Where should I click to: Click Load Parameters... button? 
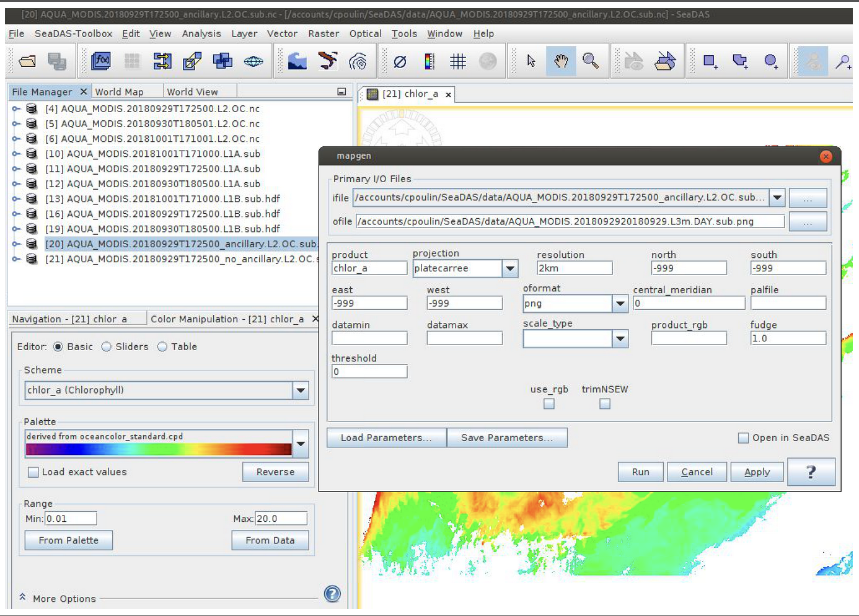386,438
